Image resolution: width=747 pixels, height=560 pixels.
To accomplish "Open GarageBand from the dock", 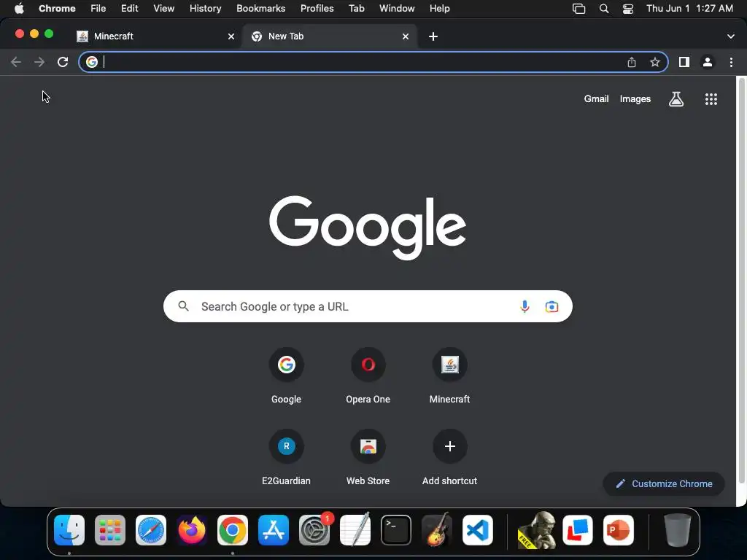I will pyautogui.click(x=437, y=530).
